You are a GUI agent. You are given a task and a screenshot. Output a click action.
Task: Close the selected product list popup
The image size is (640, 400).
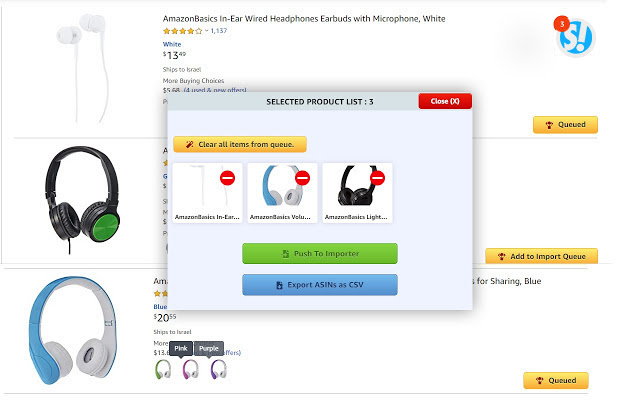[x=445, y=101]
